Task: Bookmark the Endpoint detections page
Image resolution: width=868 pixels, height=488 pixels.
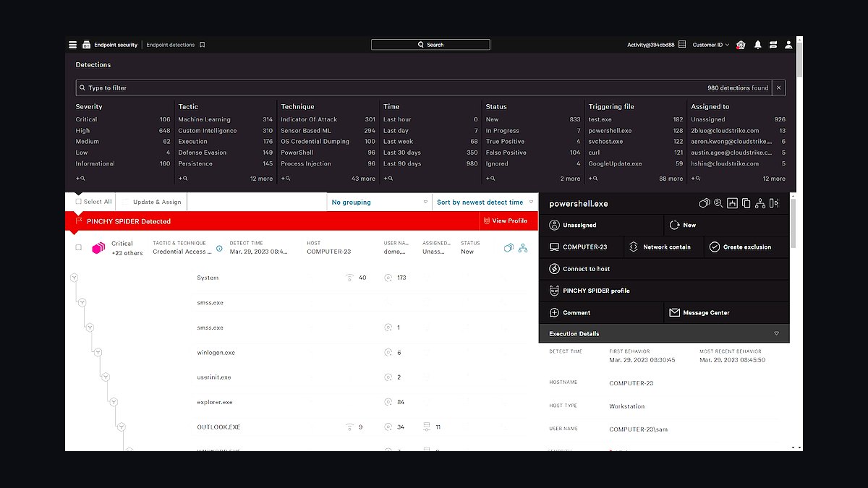Action: [203, 45]
